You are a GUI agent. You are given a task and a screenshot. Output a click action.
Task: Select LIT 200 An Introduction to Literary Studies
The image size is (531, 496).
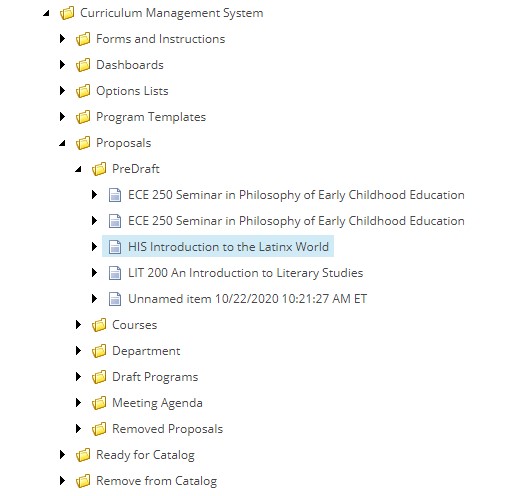coord(245,273)
